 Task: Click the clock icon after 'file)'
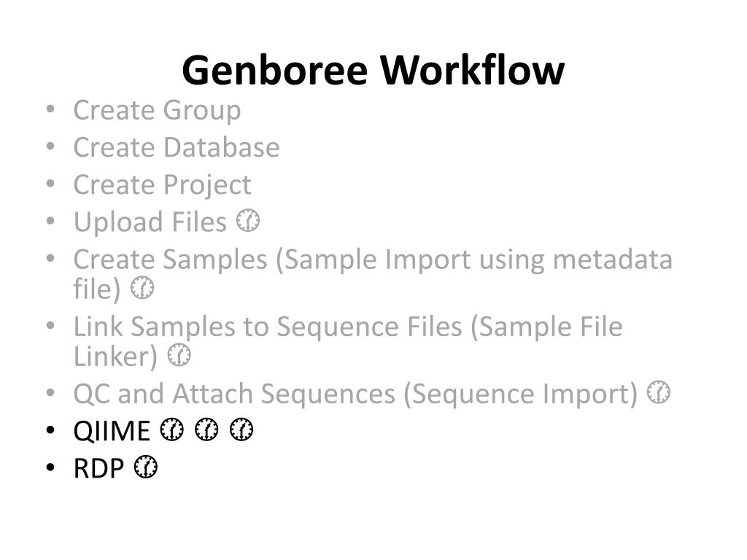pyautogui.click(x=142, y=287)
